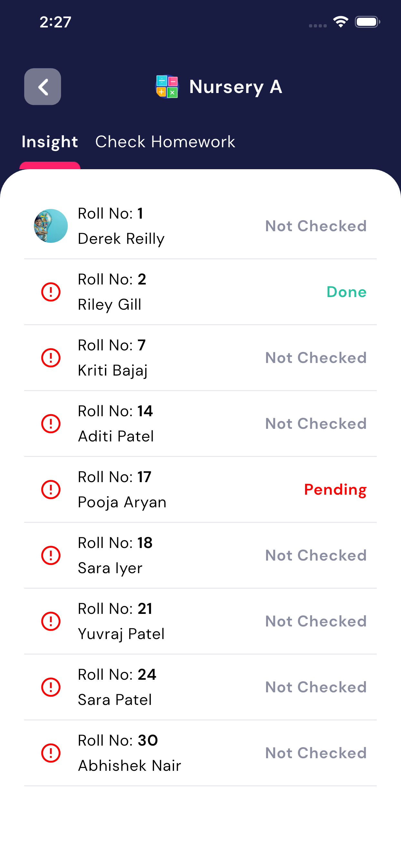This screenshot has width=401, height=868.
Task: Tap the alert icon beside Kriti Bajaj
Action: coord(51,357)
